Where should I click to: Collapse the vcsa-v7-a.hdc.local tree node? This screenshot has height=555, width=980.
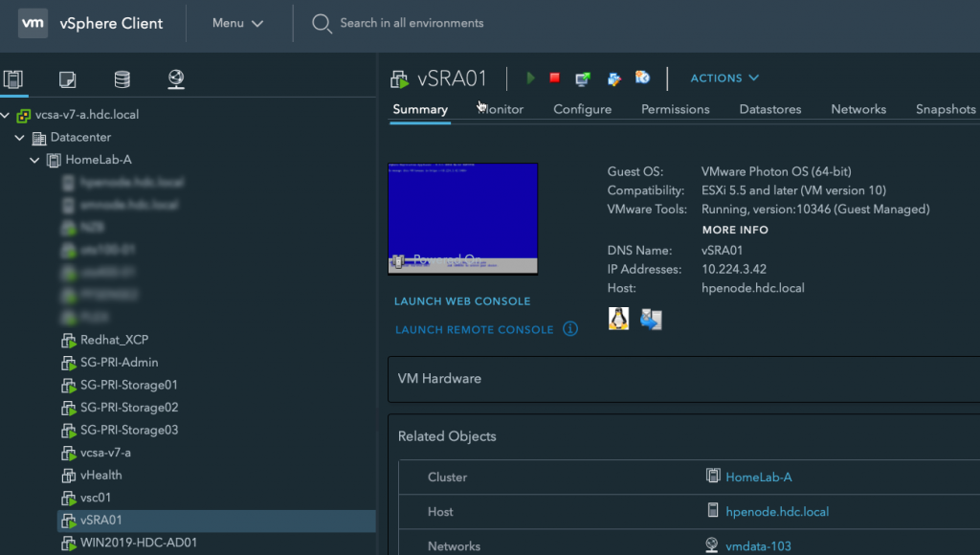[x=6, y=115]
